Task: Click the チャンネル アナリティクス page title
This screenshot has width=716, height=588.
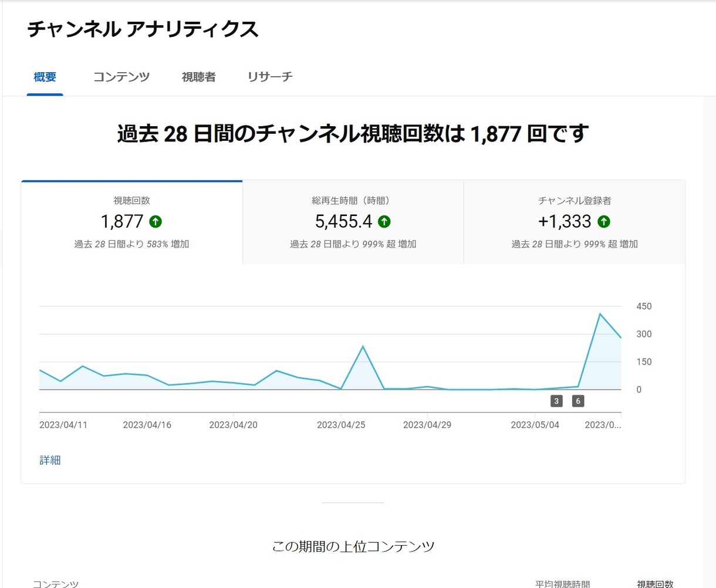Action: [x=143, y=29]
